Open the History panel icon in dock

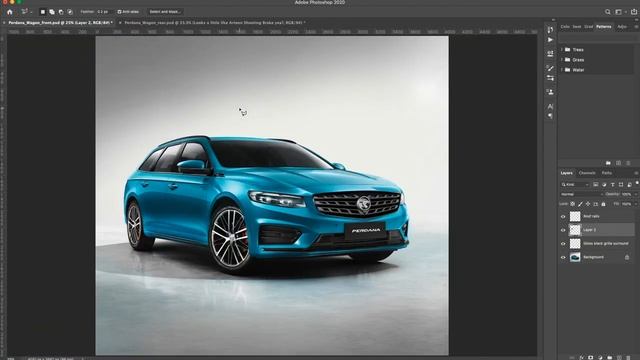click(550, 29)
